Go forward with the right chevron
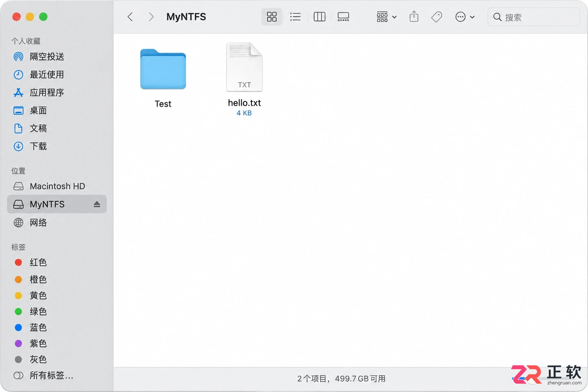The image size is (588, 392). (x=151, y=17)
